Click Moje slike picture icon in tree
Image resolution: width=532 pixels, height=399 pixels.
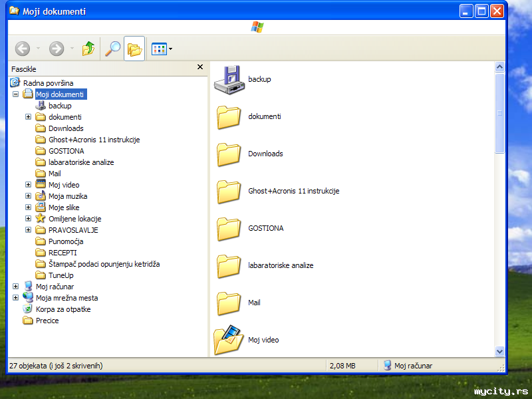pos(41,207)
